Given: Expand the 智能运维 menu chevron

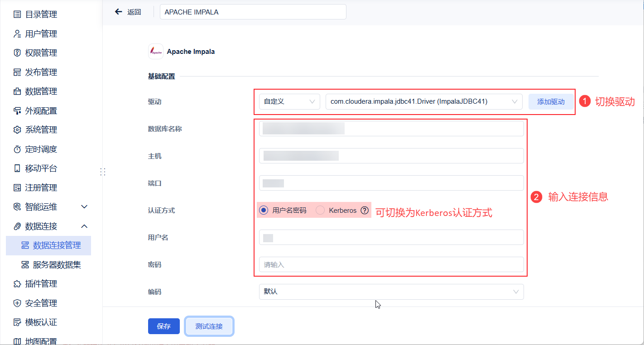Looking at the screenshot, I should tap(84, 207).
